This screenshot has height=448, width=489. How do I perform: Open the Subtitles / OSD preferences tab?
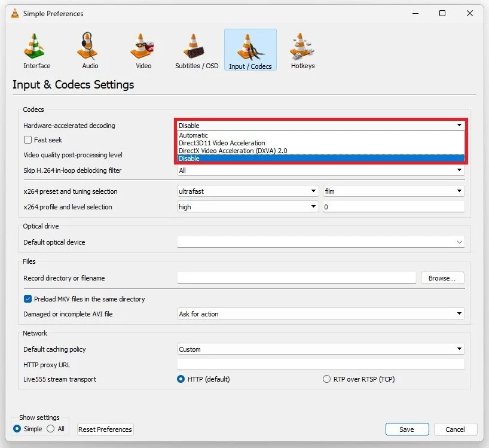pos(197,50)
